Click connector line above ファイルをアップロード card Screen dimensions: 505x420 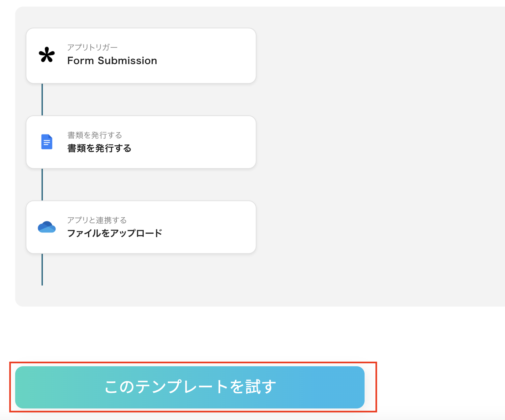pos(42,184)
